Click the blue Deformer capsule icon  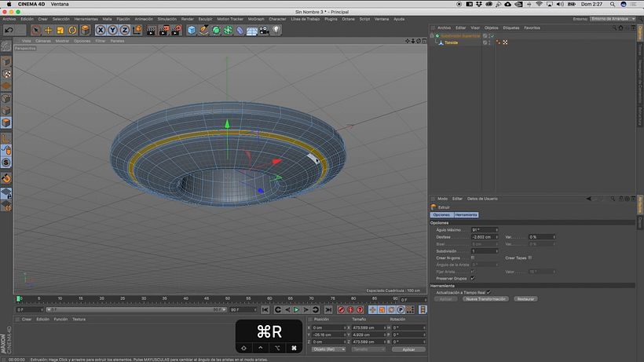[x=240, y=30]
